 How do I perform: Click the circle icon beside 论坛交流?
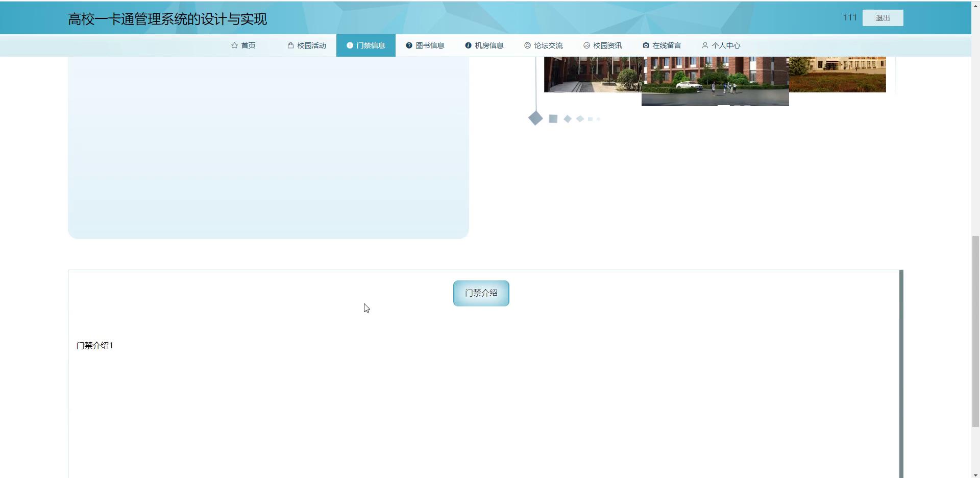[x=527, y=45]
